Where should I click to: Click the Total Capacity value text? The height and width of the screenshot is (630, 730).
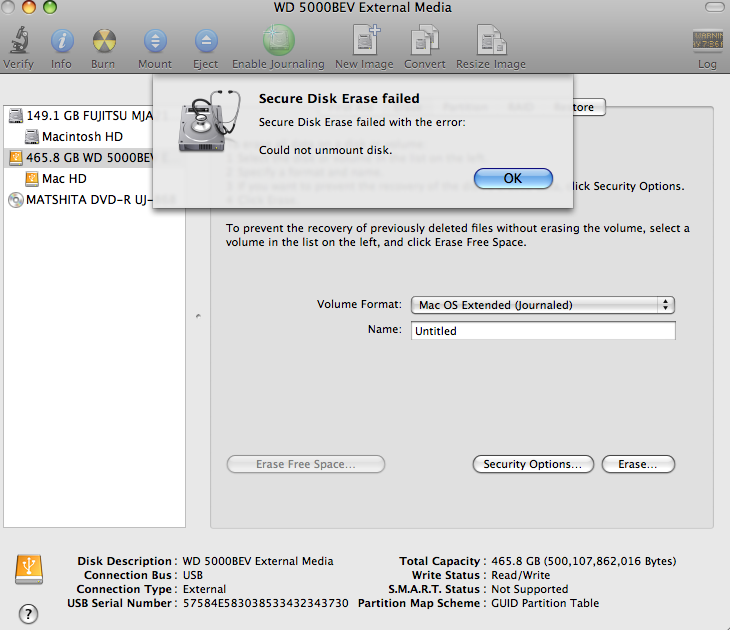point(584,561)
